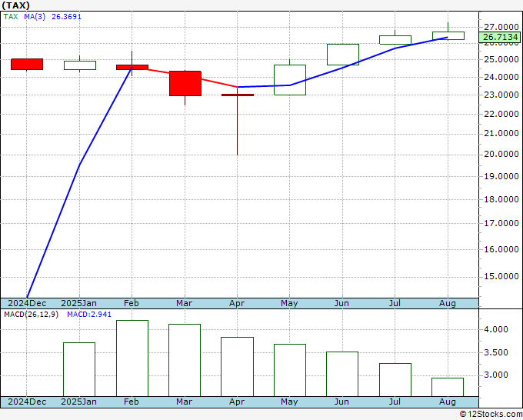The image size is (523, 420).
Task: Click the 23.0000 price axis label
Action: [x=501, y=95]
